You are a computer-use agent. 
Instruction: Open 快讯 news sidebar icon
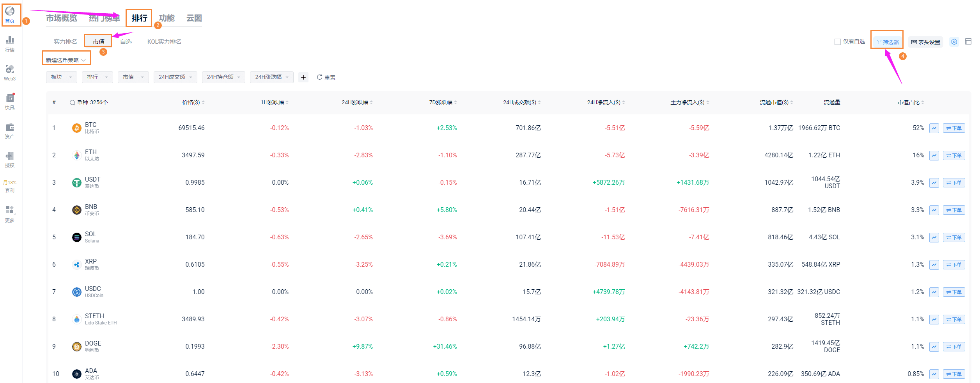coord(10,102)
